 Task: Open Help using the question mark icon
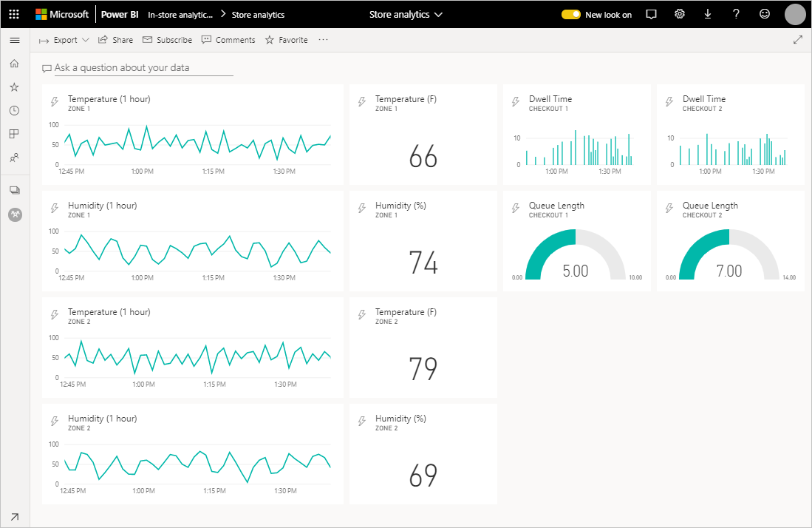click(x=735, y=13)
